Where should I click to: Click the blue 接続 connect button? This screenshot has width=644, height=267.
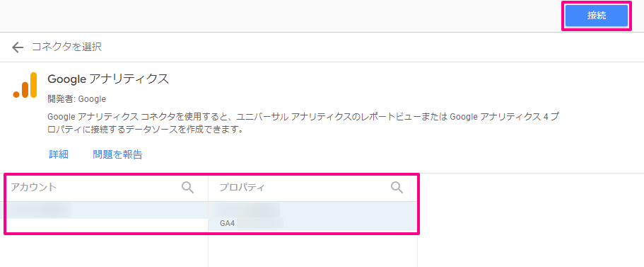pos(597,16)
